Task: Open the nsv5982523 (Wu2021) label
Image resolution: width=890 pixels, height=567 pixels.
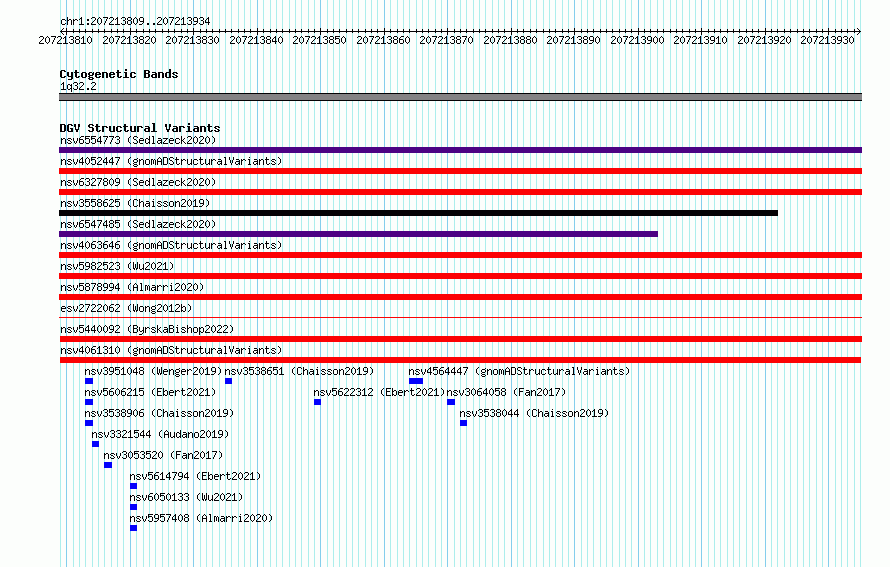Action: 117,266
